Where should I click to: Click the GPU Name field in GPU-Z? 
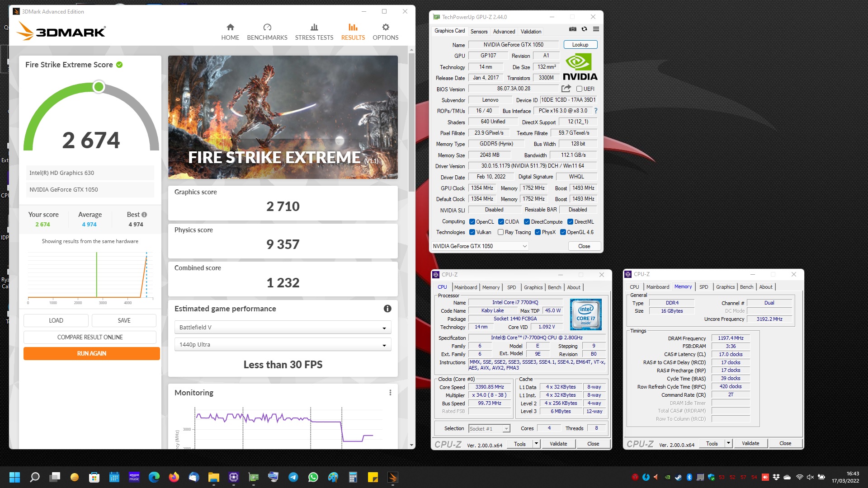513,45
